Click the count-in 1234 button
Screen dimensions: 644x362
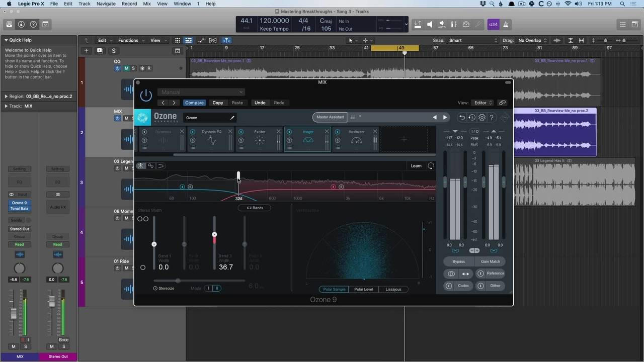[493, 24]
